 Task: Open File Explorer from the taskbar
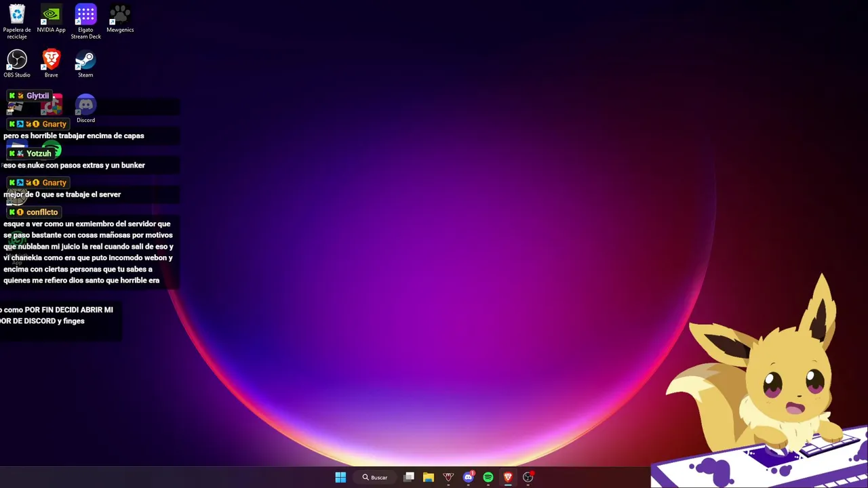click(x=429, y=477)
